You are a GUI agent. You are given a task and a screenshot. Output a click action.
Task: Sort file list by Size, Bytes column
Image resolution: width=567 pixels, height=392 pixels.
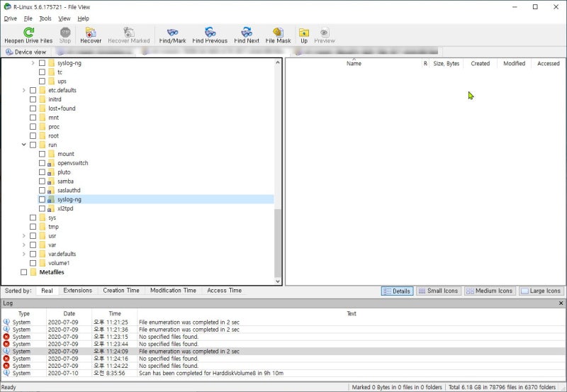[447, 63]
